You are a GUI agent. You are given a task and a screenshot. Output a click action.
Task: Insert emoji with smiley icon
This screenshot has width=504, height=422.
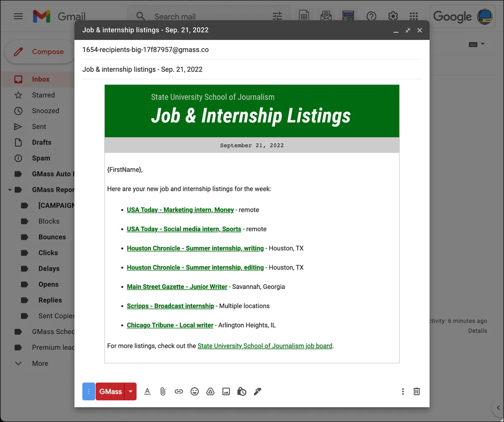[x=194, y=391]
